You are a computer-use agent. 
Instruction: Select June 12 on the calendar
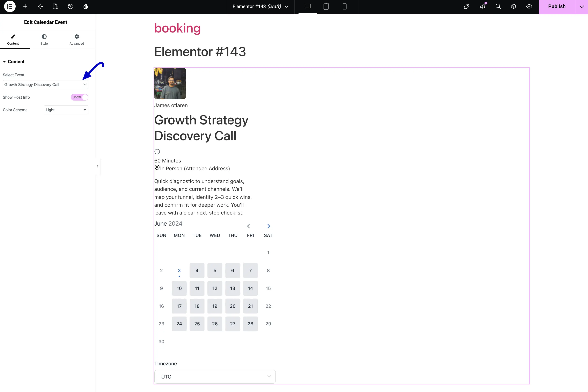pyautogui.click(x=215, y=288)
